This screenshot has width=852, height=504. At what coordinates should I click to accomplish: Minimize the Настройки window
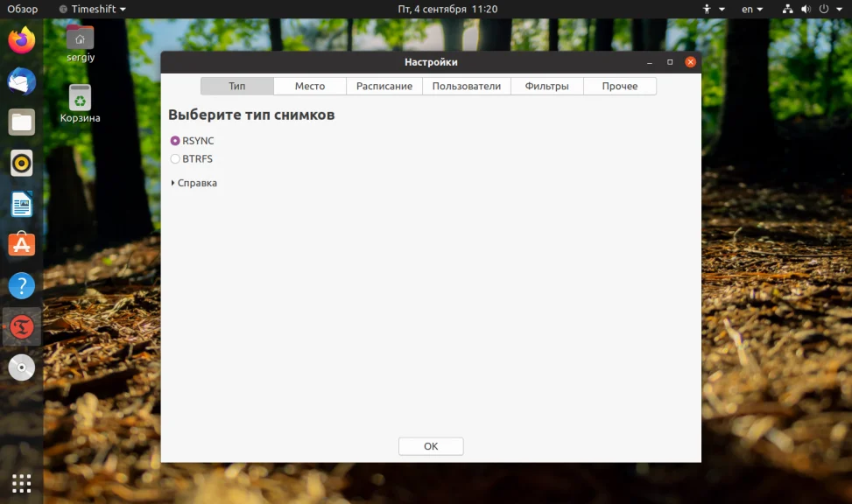tap(650, 62)
